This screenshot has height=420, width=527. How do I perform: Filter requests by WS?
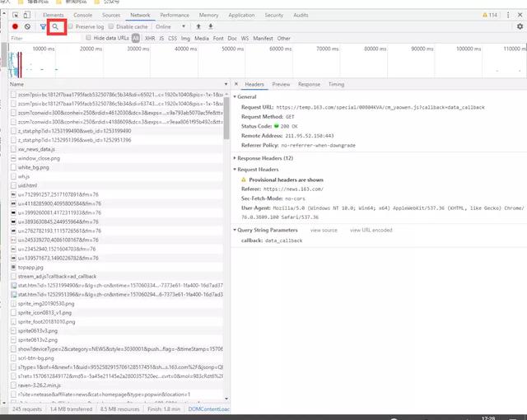pyautogui.click(x=245, y=39)
